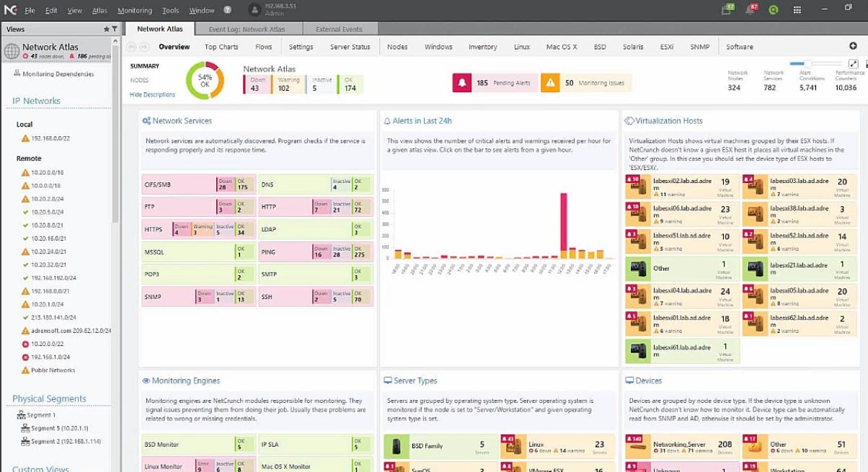This screenshot has height=472, width=868.
Task: Open the ESXi view
Action: click(x=667, y=47)
